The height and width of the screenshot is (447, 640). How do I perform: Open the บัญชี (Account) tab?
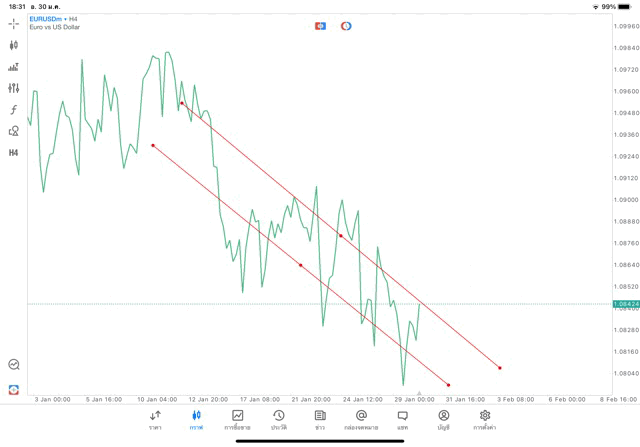coord(443,419)
